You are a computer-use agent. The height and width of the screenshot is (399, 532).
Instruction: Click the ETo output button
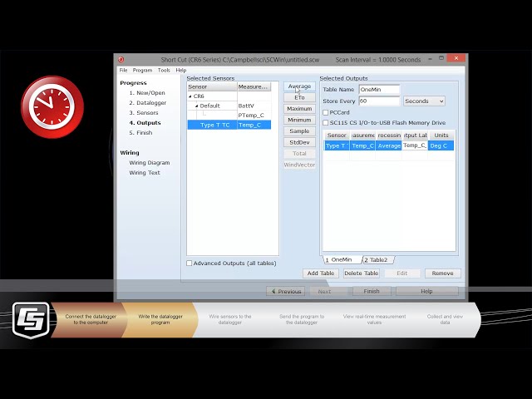299,97
